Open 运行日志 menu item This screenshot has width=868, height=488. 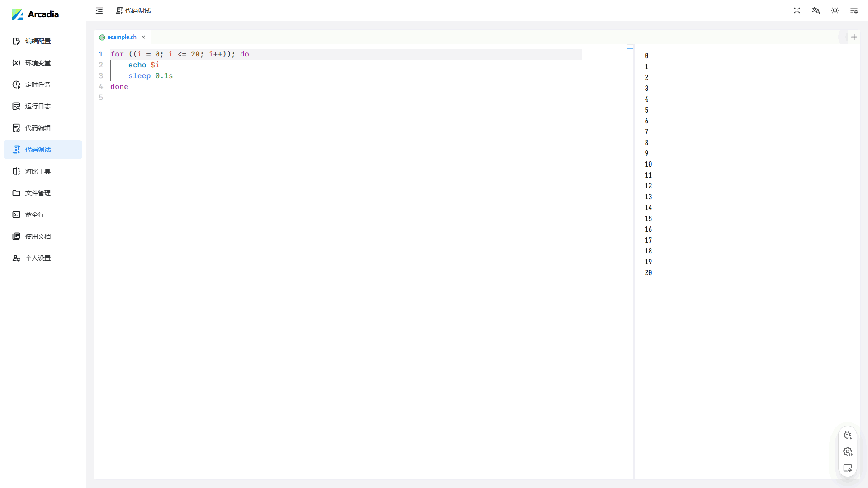[x=38, y=106]
